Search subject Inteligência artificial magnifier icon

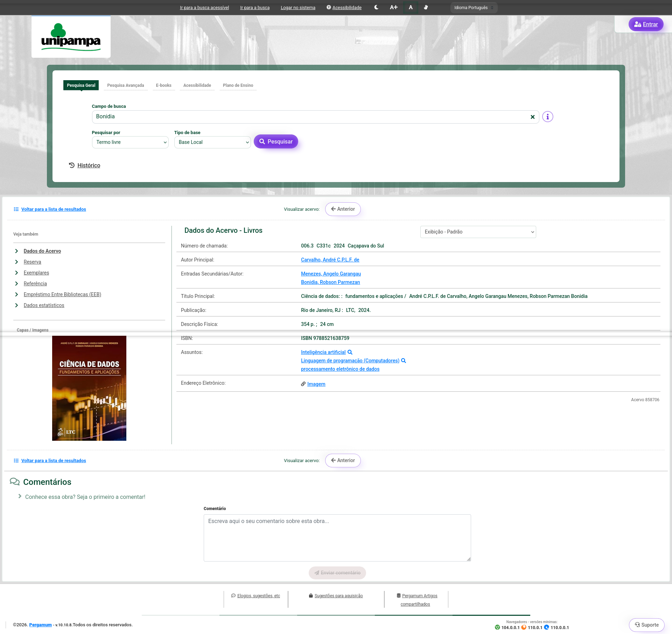350,352
